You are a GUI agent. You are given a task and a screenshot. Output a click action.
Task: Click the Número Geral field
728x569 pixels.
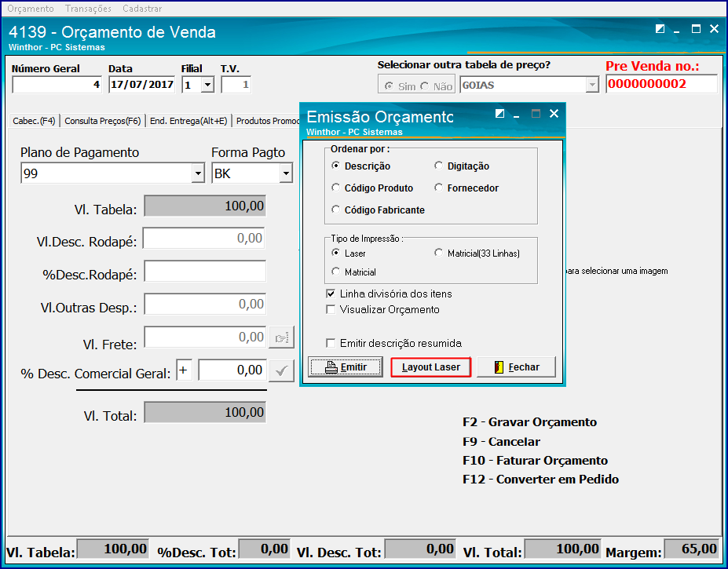point(57,85)
